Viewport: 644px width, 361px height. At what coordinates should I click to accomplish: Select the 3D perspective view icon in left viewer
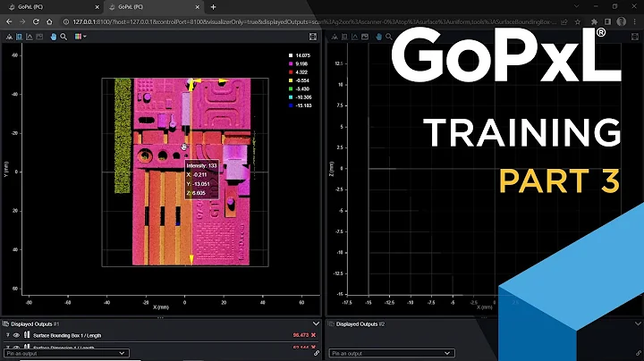(9, 37)
